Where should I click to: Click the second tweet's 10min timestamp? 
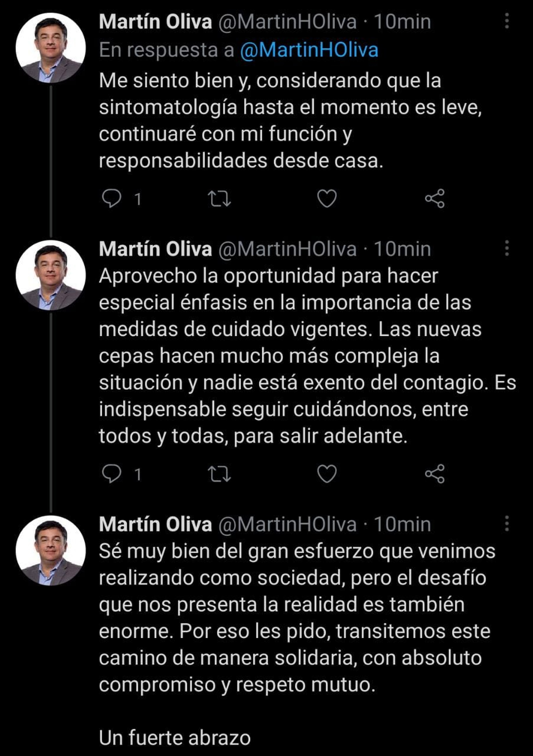(x=402, y=249)
